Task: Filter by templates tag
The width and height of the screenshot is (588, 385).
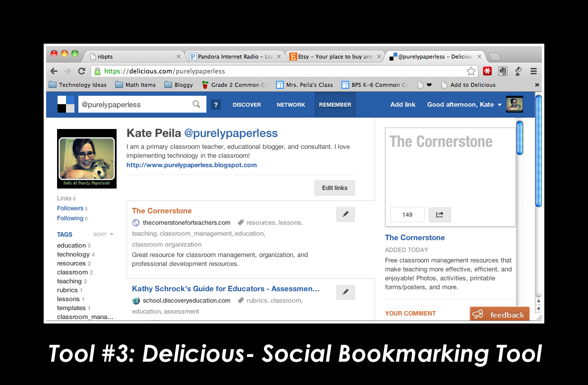Action: pos(71,308)
